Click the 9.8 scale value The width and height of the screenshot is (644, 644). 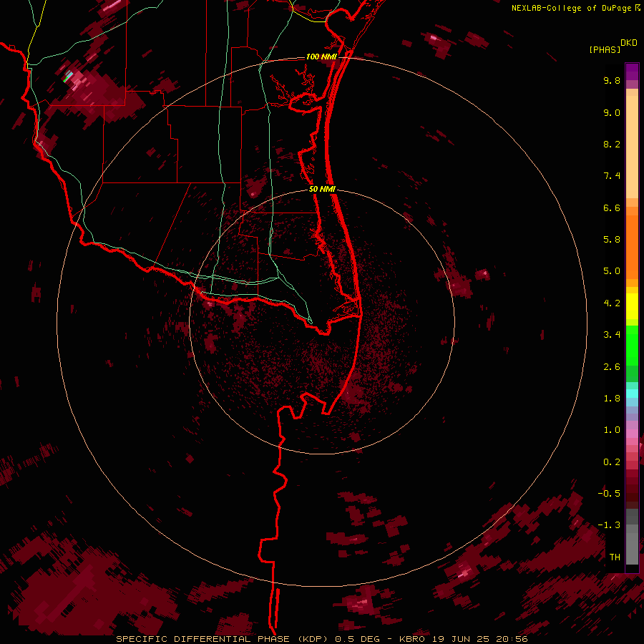click(612, 80)
